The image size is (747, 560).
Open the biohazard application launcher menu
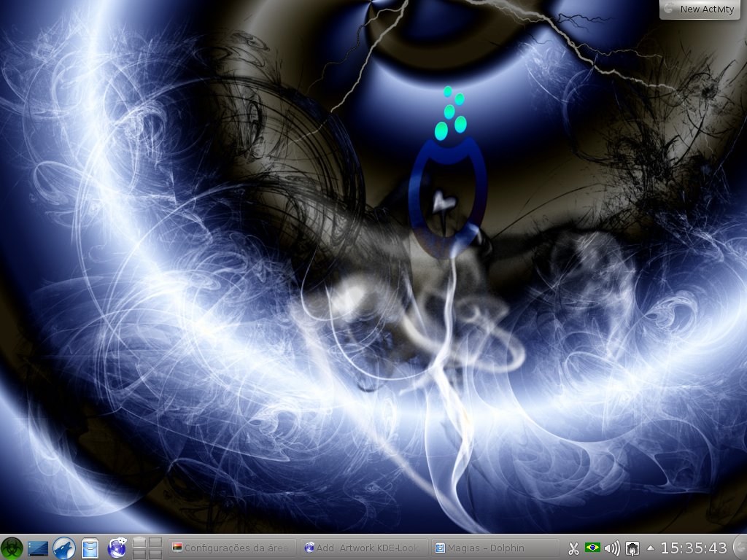coord(12,548)
